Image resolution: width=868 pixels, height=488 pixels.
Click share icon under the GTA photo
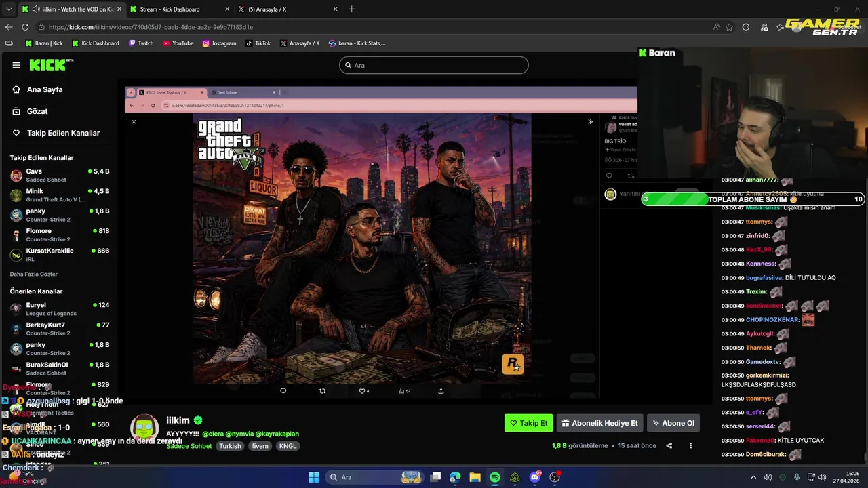[441, 390]
